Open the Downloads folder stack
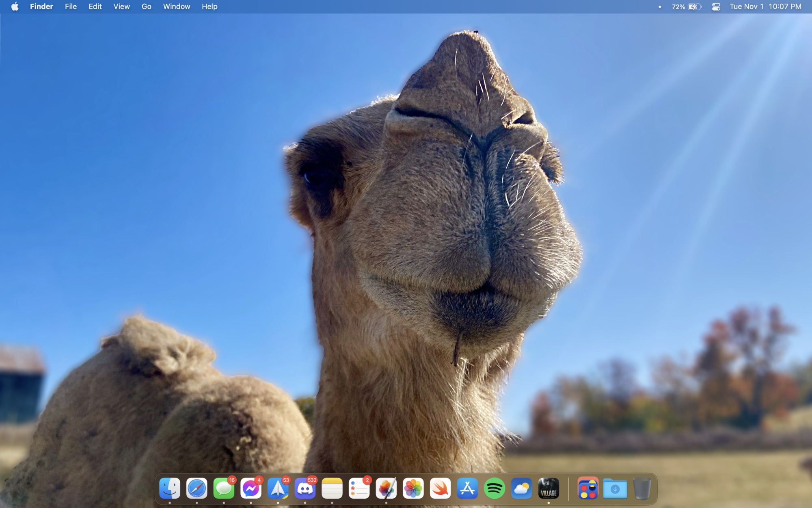The image size is (812, 508). [615, 488]
